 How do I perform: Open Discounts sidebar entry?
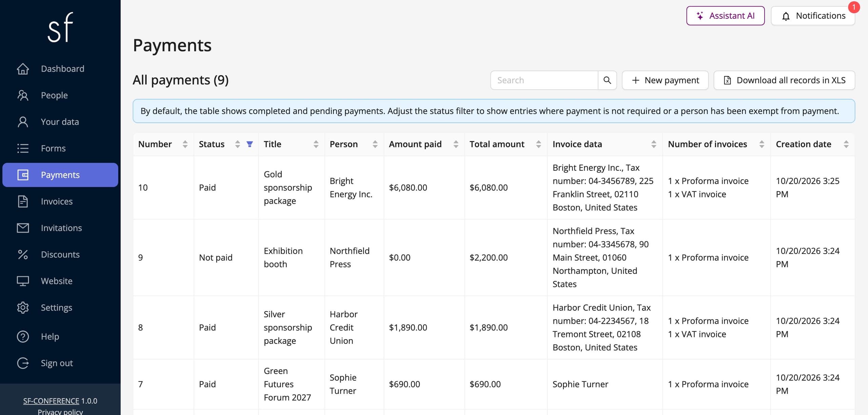click(x=60, y=254)
